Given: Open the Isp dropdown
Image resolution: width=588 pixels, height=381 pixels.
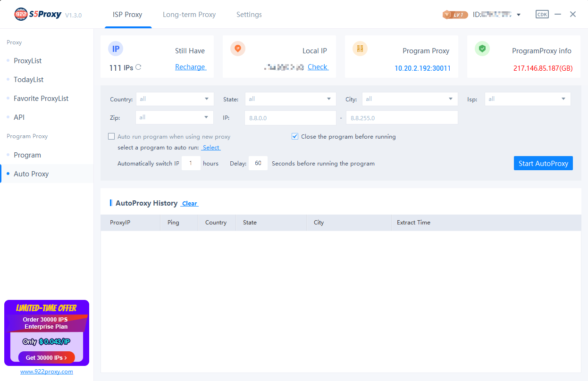Looking at the screenshot, I should [528, 99].
